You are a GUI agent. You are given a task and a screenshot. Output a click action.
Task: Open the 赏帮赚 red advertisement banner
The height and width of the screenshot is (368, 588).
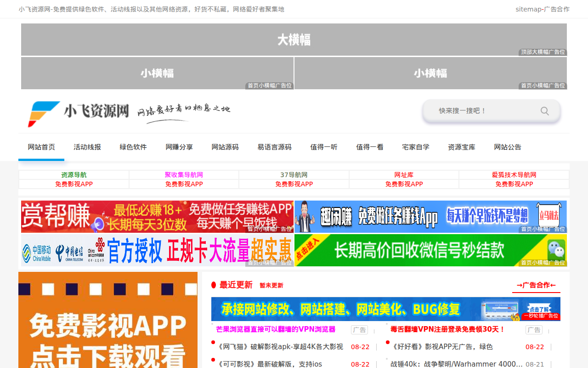157,216
